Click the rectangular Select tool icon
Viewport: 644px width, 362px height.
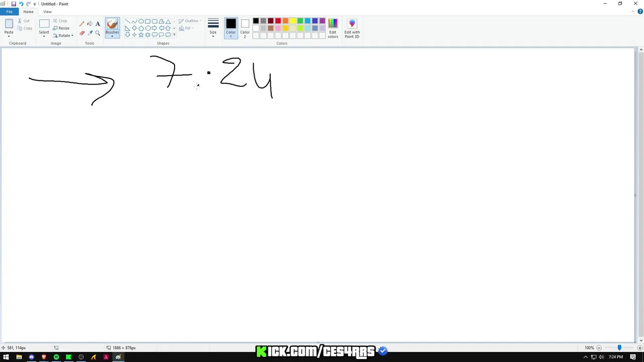(44, 24)
